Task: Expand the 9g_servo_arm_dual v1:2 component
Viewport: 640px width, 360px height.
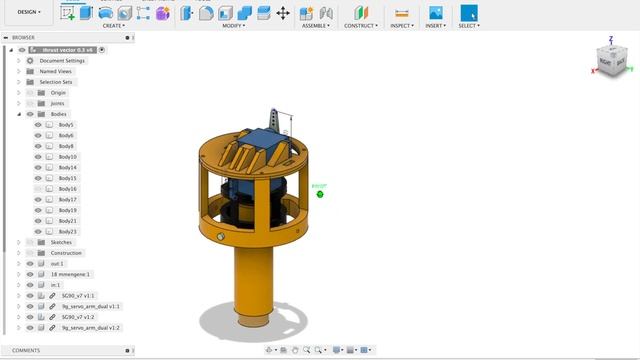Action: click(x=18, y=328)
